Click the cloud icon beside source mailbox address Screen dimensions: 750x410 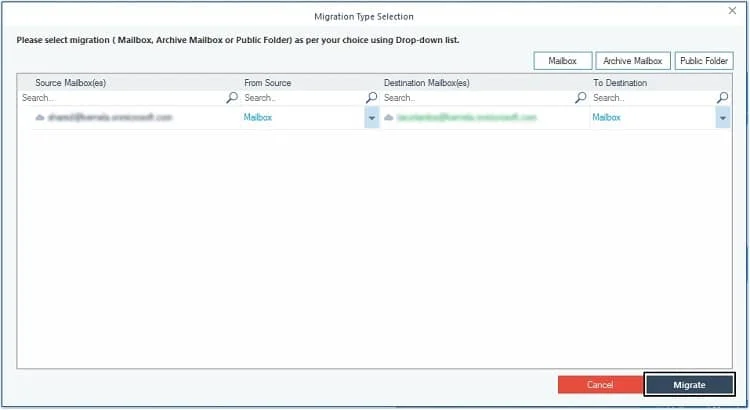[x=40, y=118]
